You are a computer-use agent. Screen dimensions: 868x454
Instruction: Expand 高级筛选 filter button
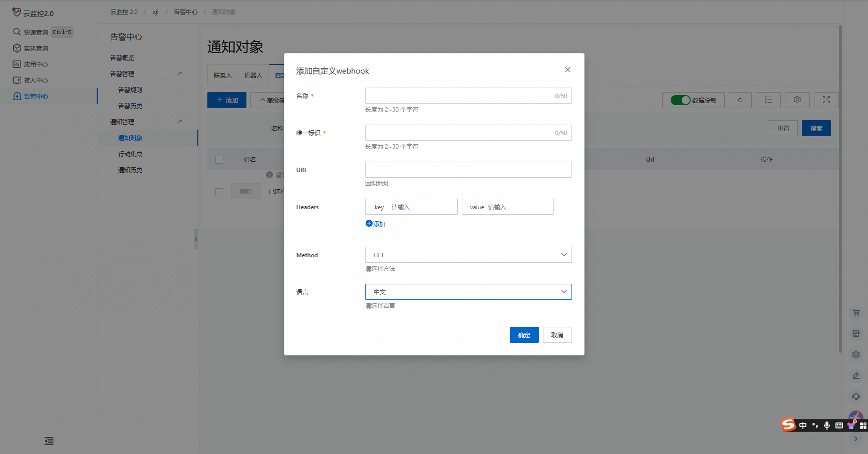point(267,100)
